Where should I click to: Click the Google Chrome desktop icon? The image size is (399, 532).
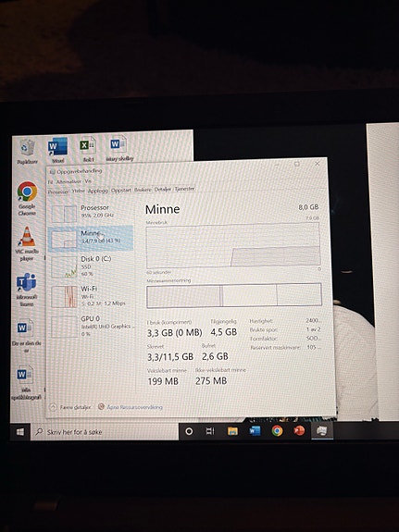click(x=27, y=199)
